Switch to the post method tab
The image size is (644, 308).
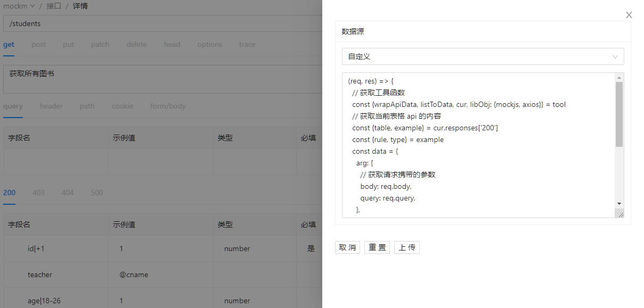(x=38, y=45)
